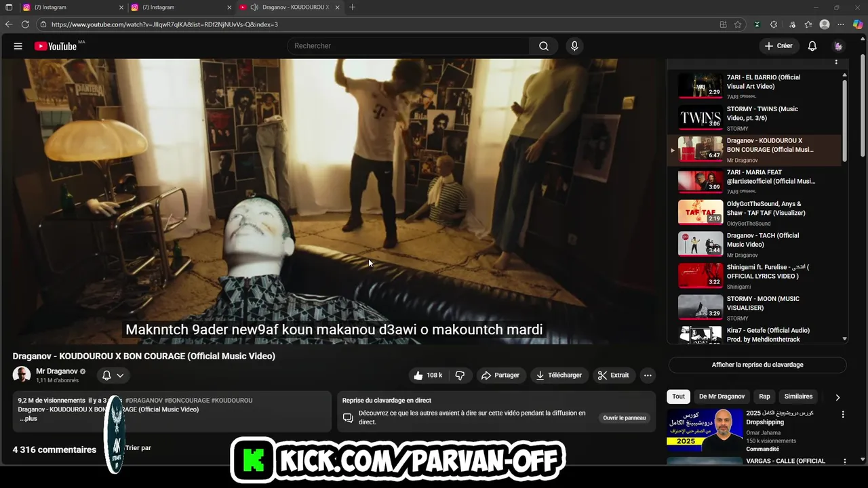Viewport: 868px width, 488px height.
Task: Open the playlist options kebab menu
Action: [x=836, y=62]
